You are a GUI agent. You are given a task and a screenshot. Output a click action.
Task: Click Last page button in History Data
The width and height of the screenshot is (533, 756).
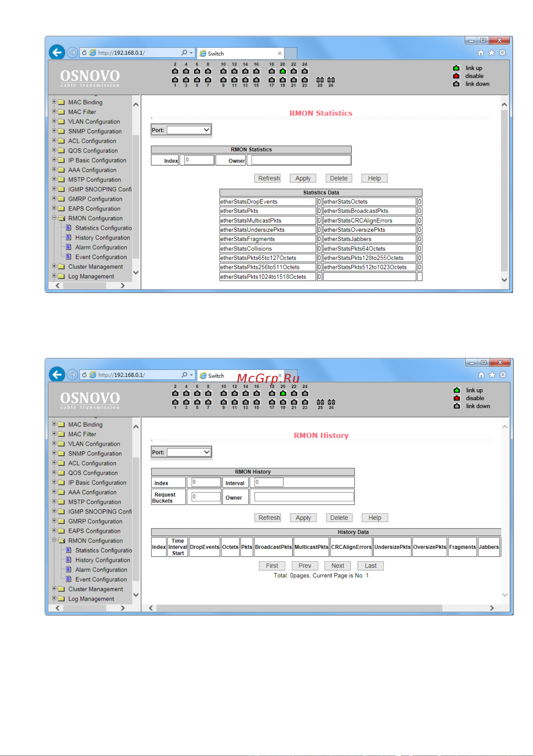point(370,566)
